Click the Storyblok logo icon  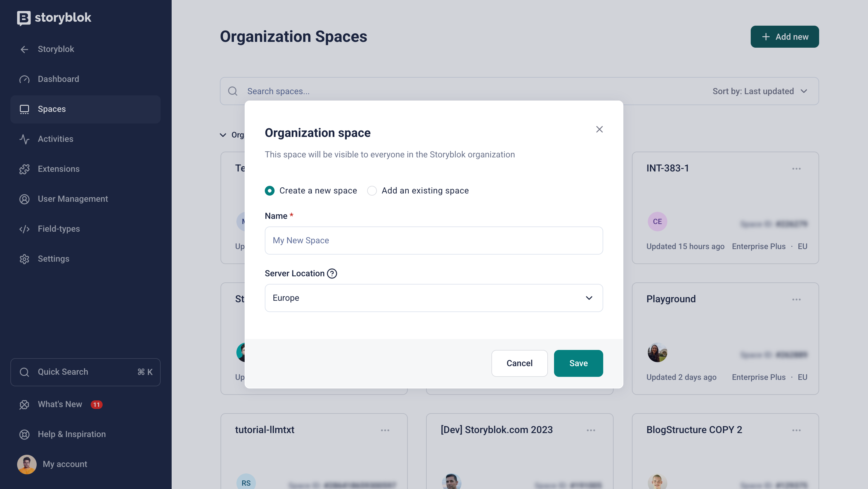pos(24,17)
